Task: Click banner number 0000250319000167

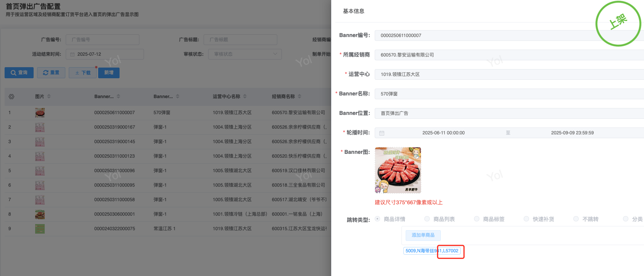Action: [115, 127]
